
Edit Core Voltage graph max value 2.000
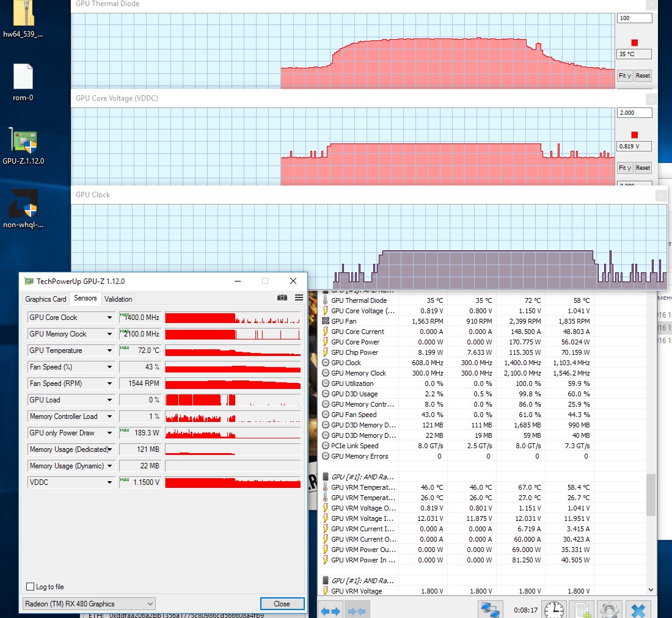tap(634, 112)
